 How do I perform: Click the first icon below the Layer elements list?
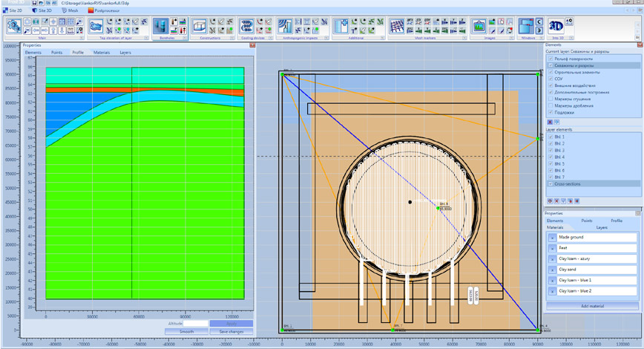550,201
